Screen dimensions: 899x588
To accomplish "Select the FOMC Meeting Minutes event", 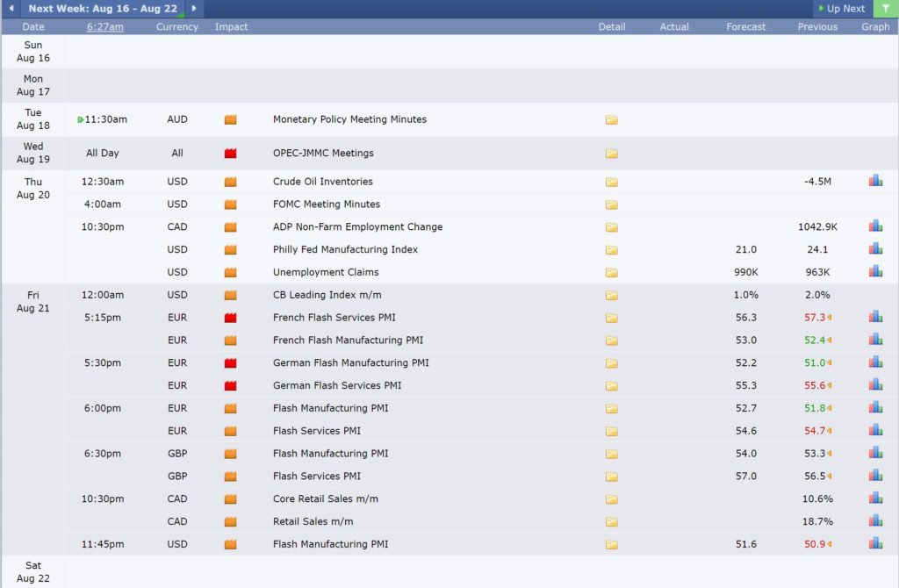I will pyautogui.click(x=327, y=204).
